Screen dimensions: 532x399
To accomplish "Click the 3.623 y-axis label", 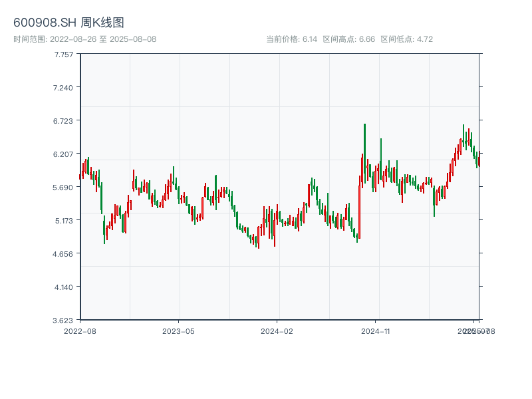I will coord(64,320).
